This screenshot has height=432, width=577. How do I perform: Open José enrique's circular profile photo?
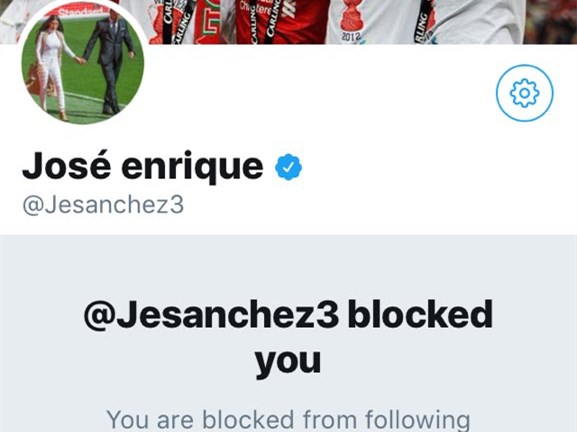click(x=83, y=63)
